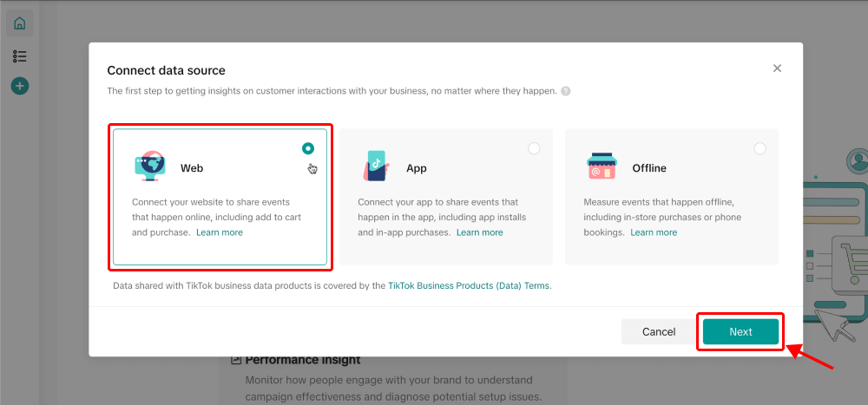The height and width of the screenshot is (405, 868).
Task: Click the Performance insight heading behind dialog
Action: click(303, 360)
